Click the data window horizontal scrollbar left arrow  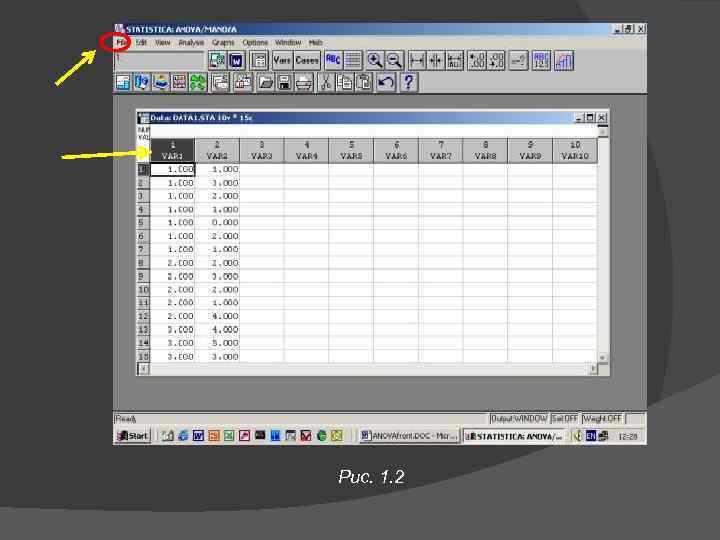click(143, 369)
